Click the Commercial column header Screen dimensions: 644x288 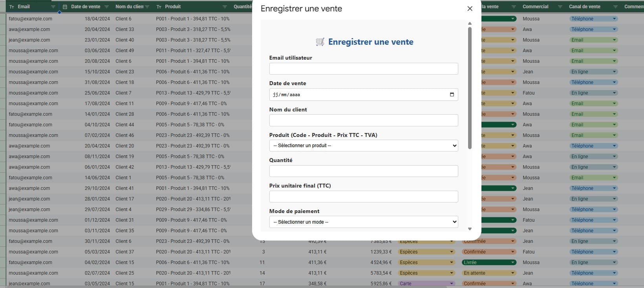click(x=535, y=7)
